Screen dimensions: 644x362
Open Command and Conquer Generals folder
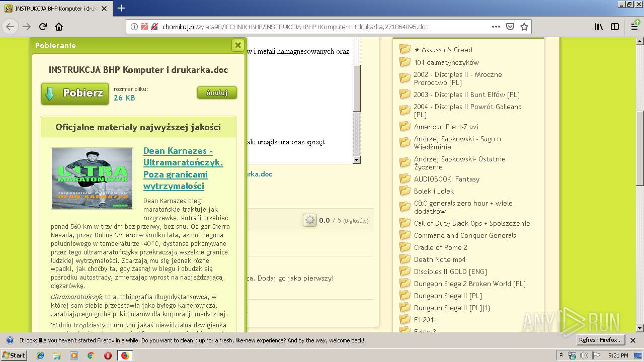click(465, 235)
